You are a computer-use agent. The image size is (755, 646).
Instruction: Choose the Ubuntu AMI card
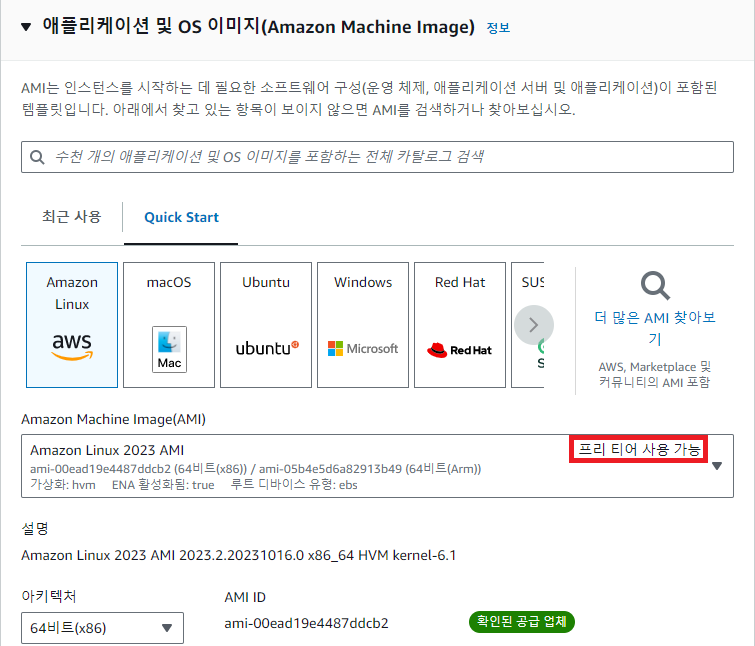(x=266, y=325)
